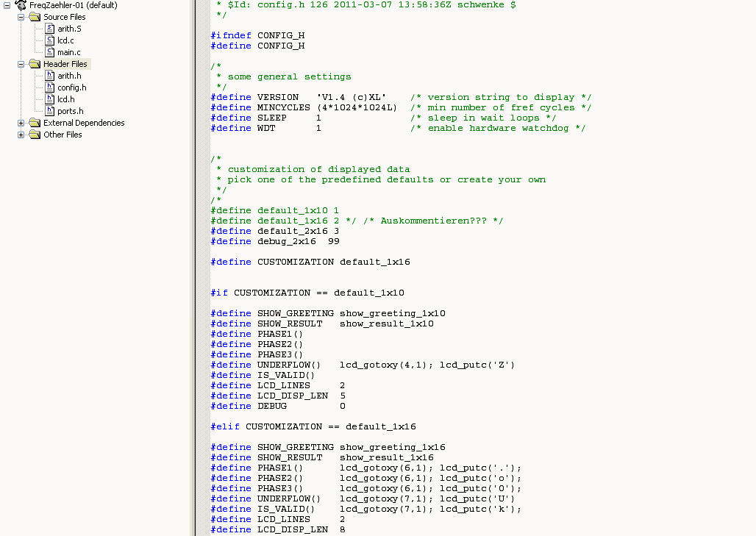Click the '#elif CUSTOMIZATION == default_1x16' line
This screenshot has height=536, width=756.
(x=313, y=426)
